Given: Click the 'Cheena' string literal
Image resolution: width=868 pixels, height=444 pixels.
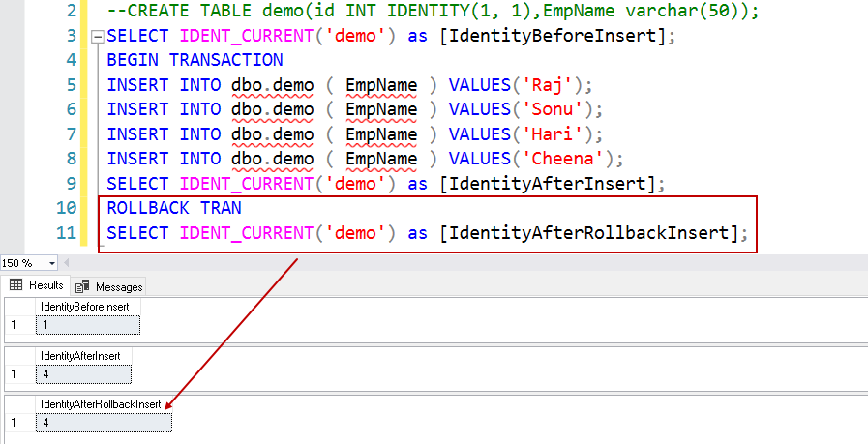Looking at the screenshot, I should coord(559,160).
